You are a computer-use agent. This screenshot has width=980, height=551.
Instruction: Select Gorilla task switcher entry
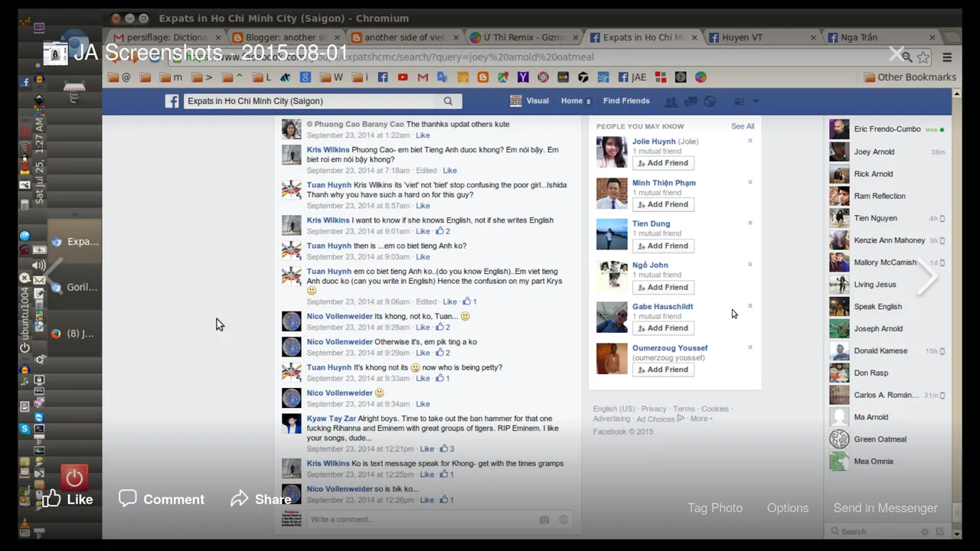(x=74, y=288)
